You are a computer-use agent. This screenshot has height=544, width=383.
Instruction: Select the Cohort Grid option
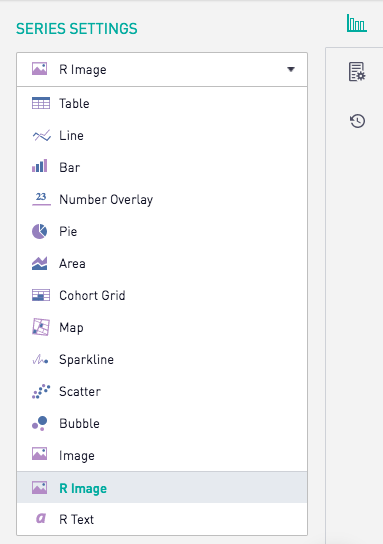(x=162, y=296)
